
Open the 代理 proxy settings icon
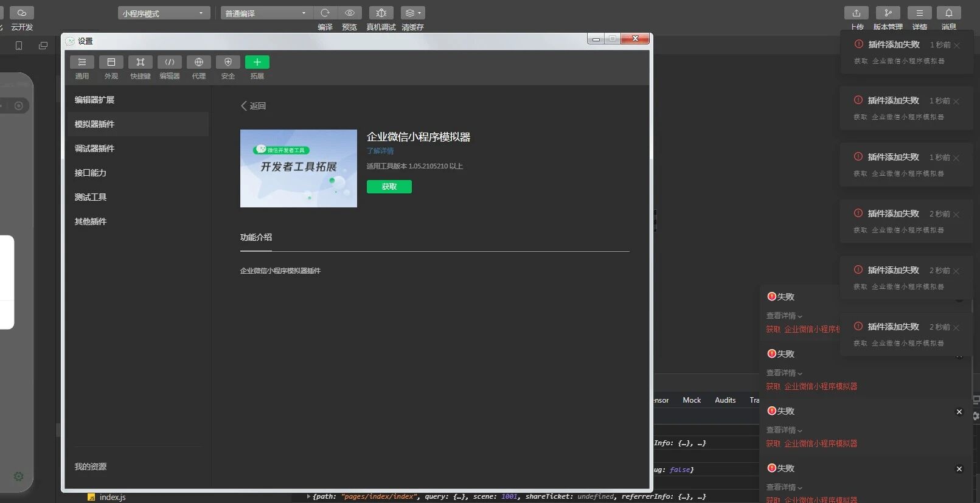[199, 62]
